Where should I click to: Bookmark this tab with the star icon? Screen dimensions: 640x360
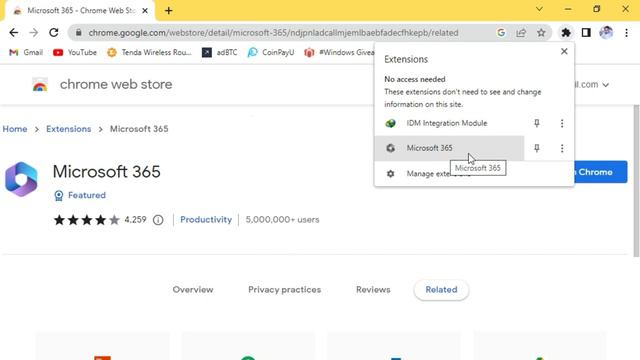point(541,33)
